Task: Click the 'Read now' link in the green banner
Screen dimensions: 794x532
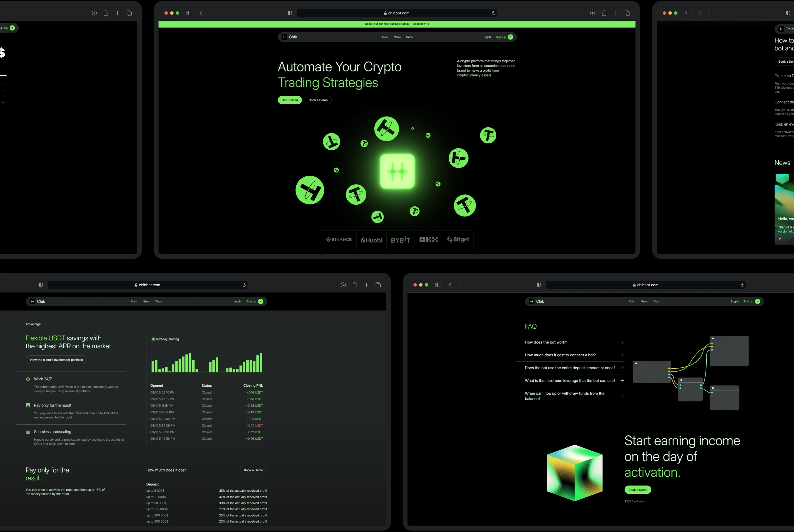Action: pos(419,24)
